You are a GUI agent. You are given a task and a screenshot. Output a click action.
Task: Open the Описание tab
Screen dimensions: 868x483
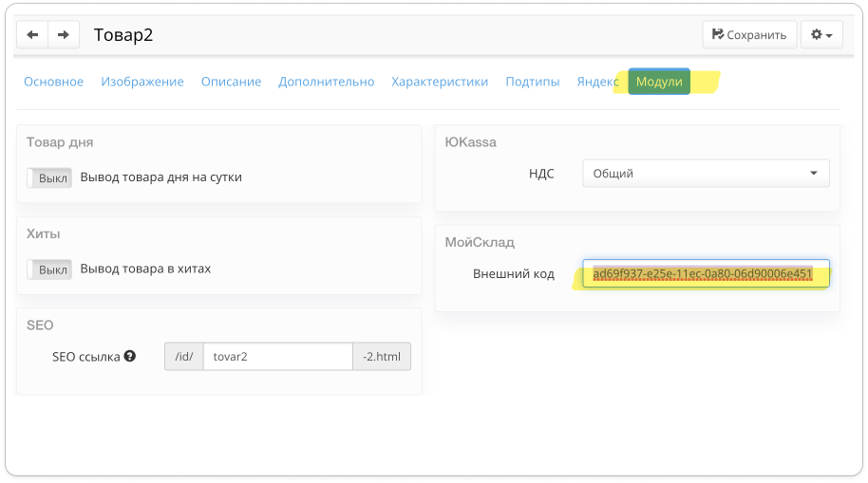coord(231,82)
